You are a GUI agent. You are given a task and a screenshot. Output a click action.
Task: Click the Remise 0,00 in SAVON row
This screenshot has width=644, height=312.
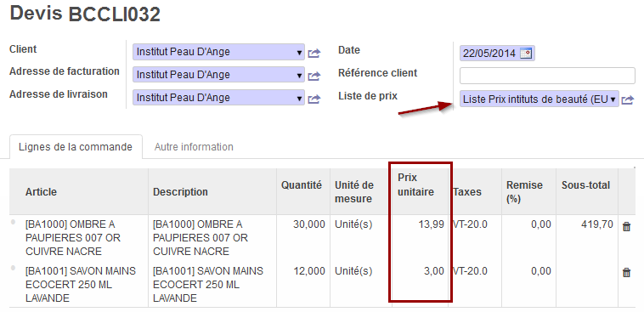[541, 271]
